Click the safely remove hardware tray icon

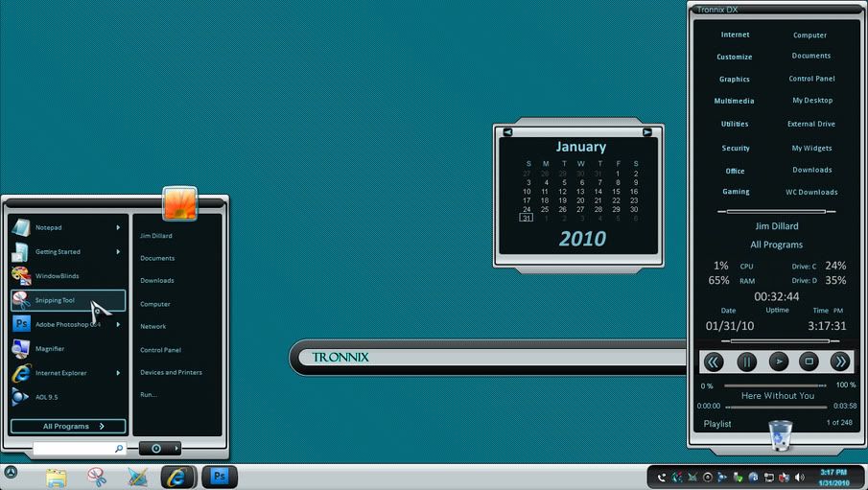pos(738,478)
